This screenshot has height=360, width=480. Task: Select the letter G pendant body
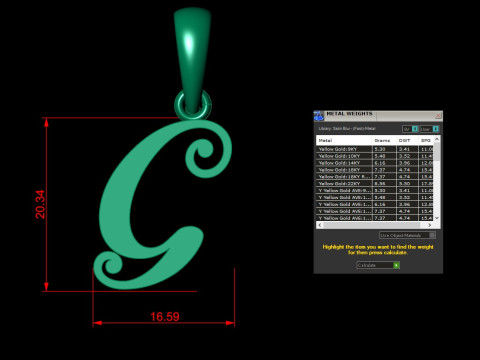pyautogui.click(x=115, y=213)
